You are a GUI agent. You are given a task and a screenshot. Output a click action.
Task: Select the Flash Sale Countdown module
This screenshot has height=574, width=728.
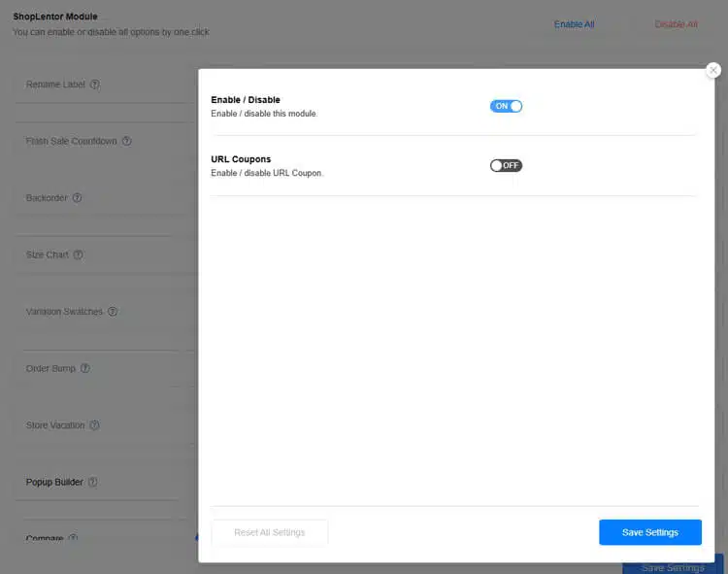click(71, 141)
